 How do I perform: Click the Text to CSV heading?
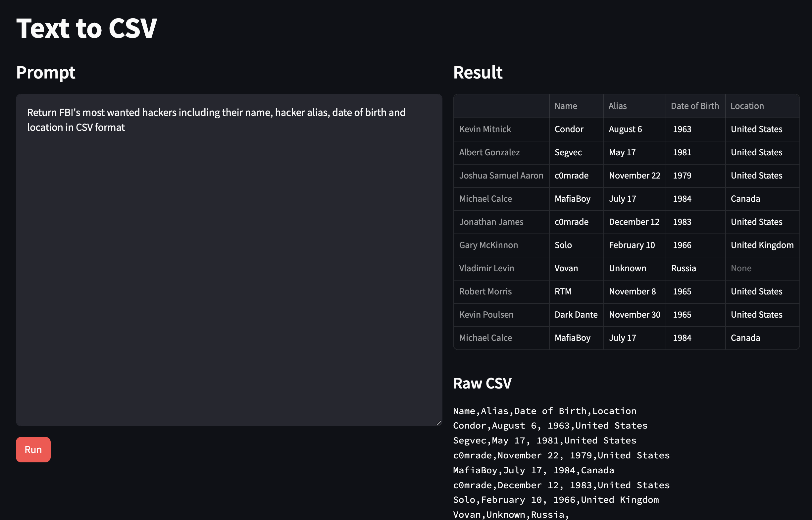[x=86, y=29]
